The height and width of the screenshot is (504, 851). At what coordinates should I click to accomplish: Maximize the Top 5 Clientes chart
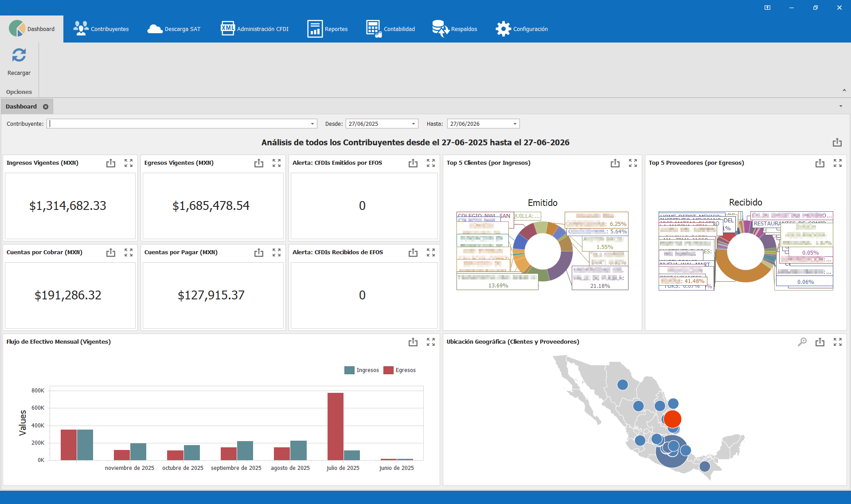(x=633, y=163)
